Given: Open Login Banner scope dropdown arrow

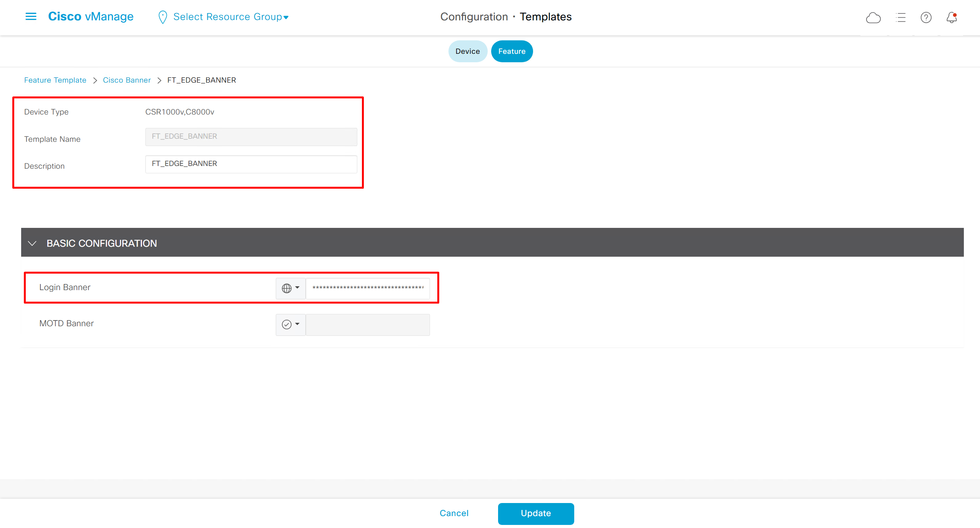Looking at the screenshot, I should coord(297,288).
